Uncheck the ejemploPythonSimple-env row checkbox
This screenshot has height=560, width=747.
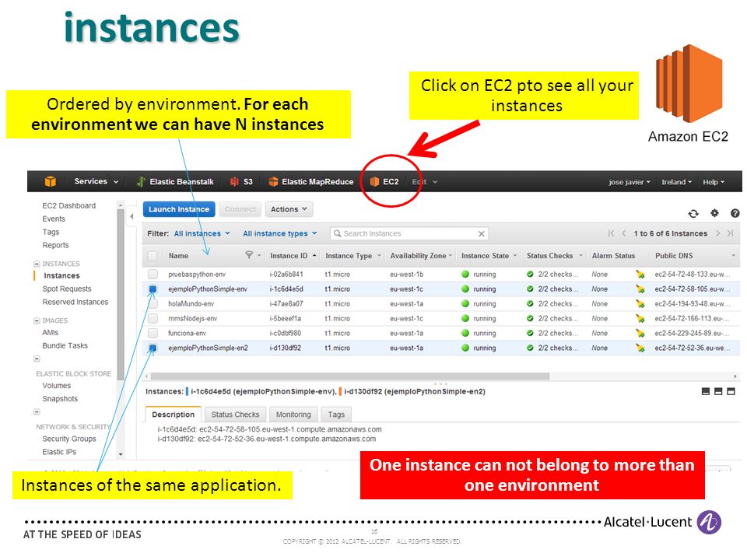point(153,289)
